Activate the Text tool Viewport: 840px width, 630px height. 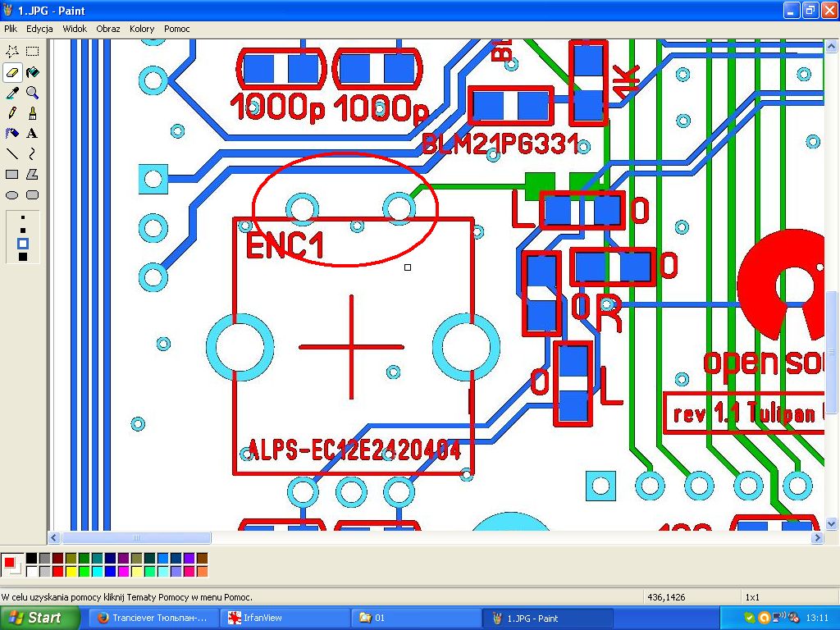pyautogui.click(x=32, y=134)
